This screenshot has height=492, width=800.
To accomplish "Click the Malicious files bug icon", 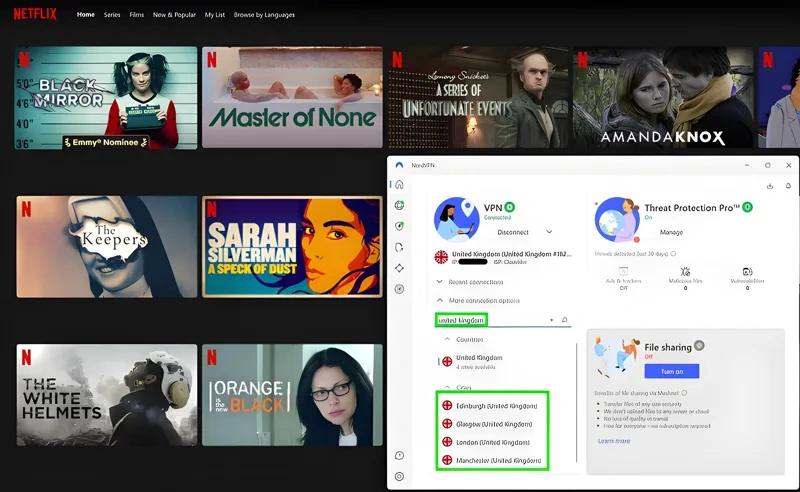I will 685,271.
